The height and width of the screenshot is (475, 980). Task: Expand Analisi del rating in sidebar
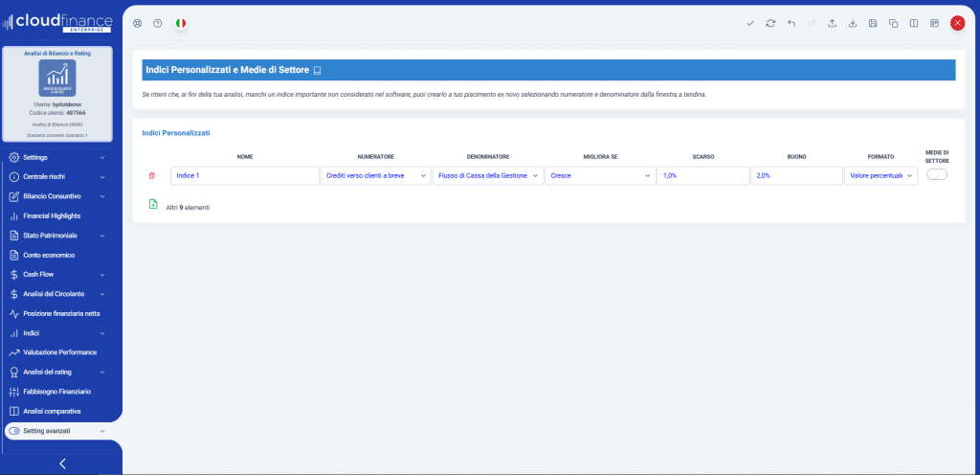tap(57, 372)
